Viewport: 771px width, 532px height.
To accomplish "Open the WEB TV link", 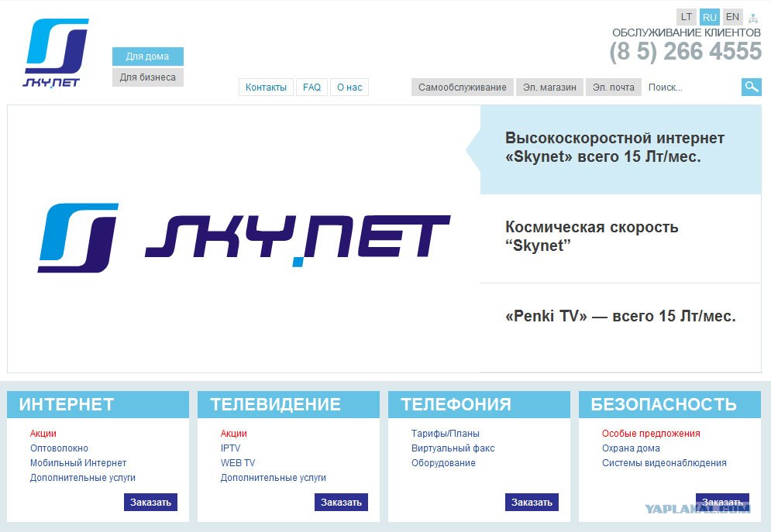I will coord(237,463).
